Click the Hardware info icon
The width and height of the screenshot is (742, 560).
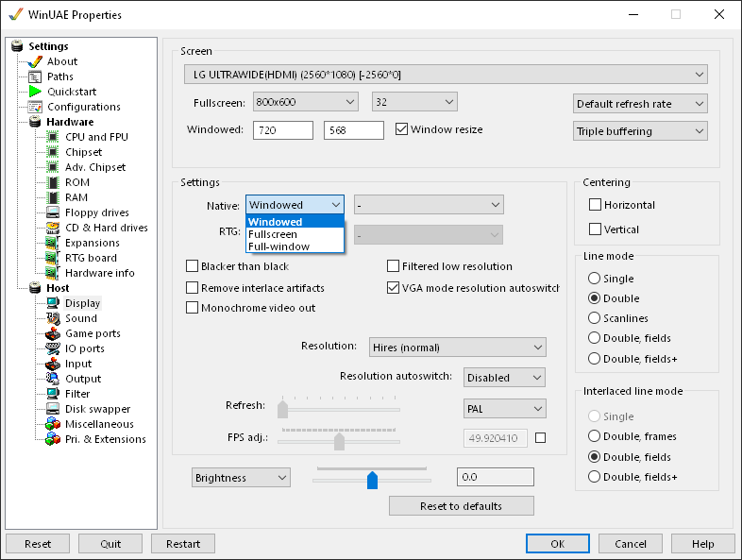click(53, 273)
